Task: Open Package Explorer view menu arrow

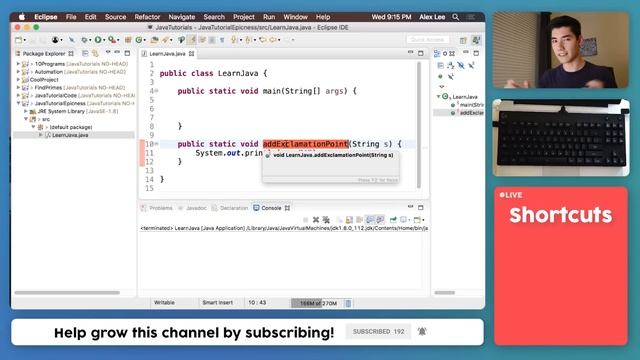Action: 108,53
